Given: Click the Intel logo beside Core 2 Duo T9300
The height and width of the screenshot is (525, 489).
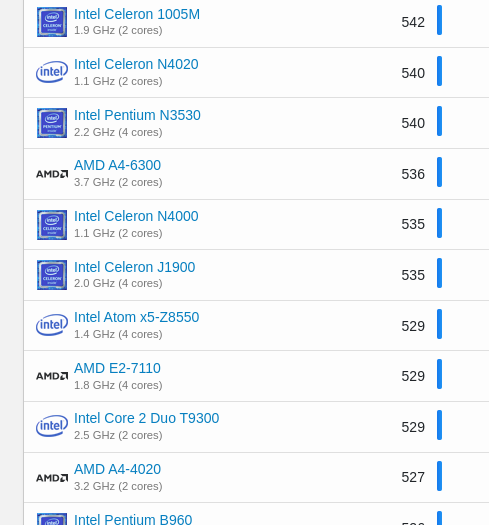Looking at the screenshot, I should coord(52,426).
